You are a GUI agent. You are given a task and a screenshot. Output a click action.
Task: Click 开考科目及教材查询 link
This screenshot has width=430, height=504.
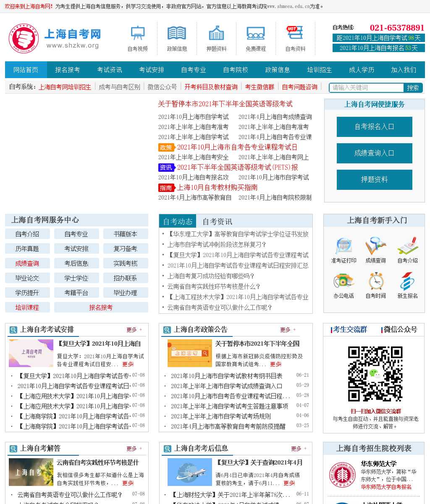[211, 87]
